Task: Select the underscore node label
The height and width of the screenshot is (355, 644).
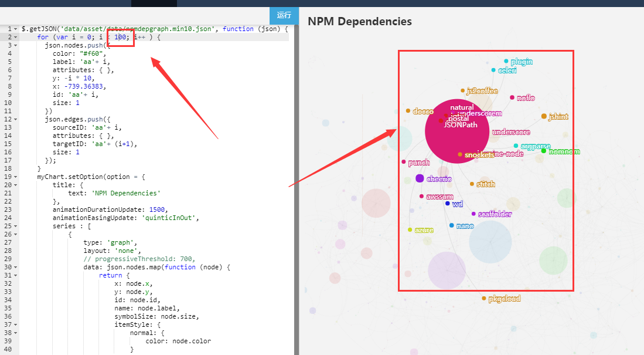Action: click(511, 132)
